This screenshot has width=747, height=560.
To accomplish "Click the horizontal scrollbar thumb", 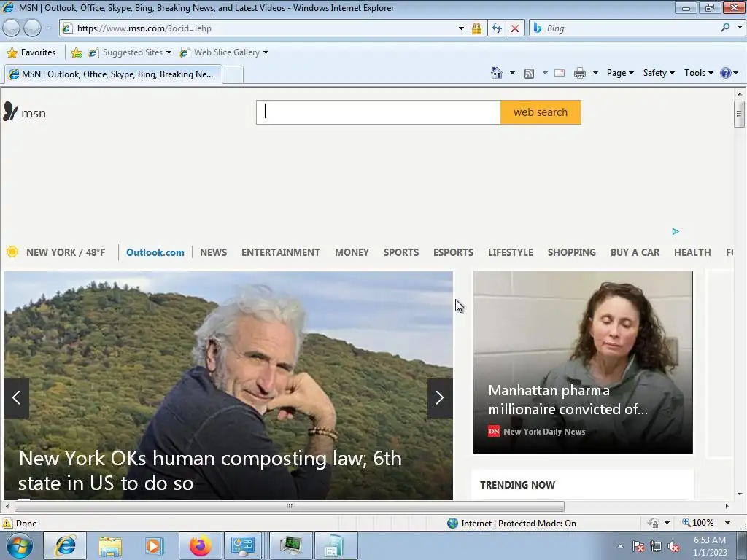I will click(289, 506).
